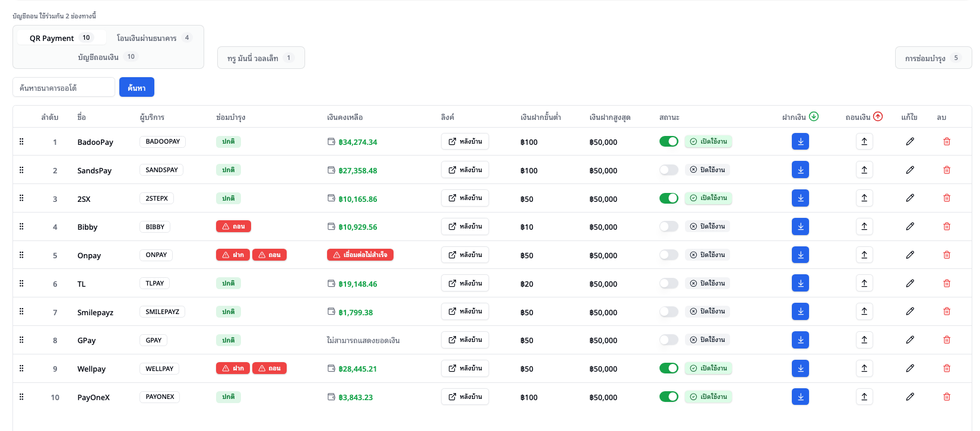Image resolution: width=980 pixels, height=431 pixels.
Task: Grab the drag handle for Onpay row
Action: point(21,255)
